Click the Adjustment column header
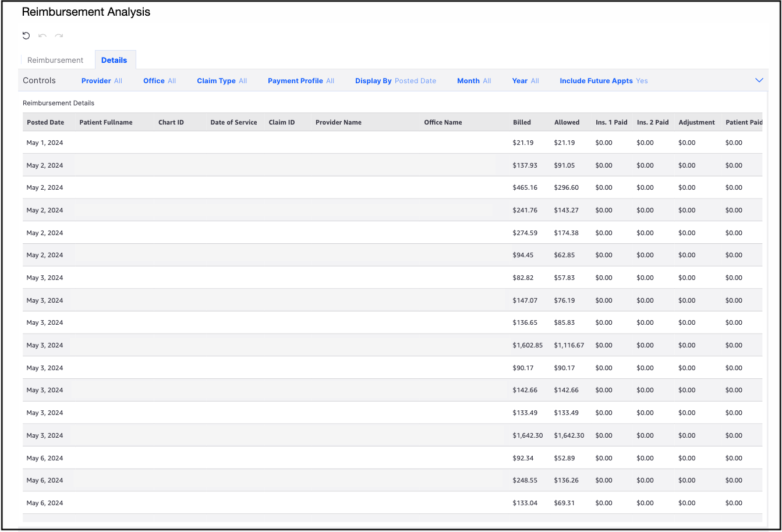Screen dimensions: 782x532 point(697,122)
